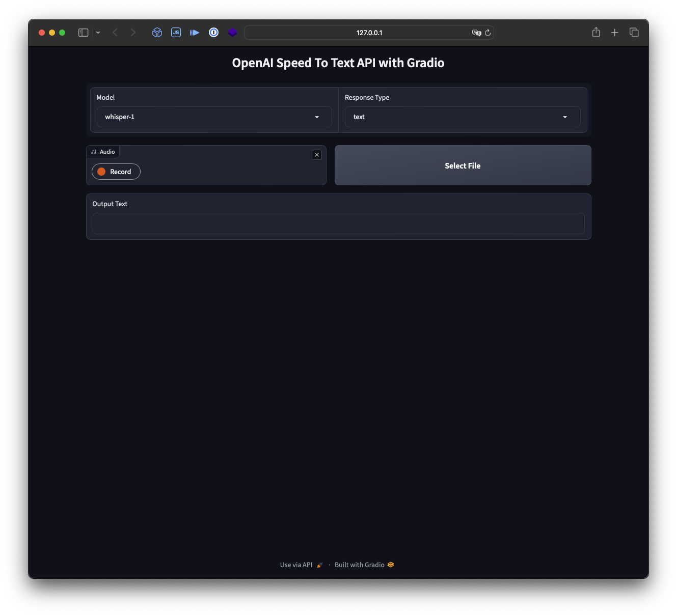Click the blue play extension icon
Viewport: 677px width, 616px height.
point(195,33)
